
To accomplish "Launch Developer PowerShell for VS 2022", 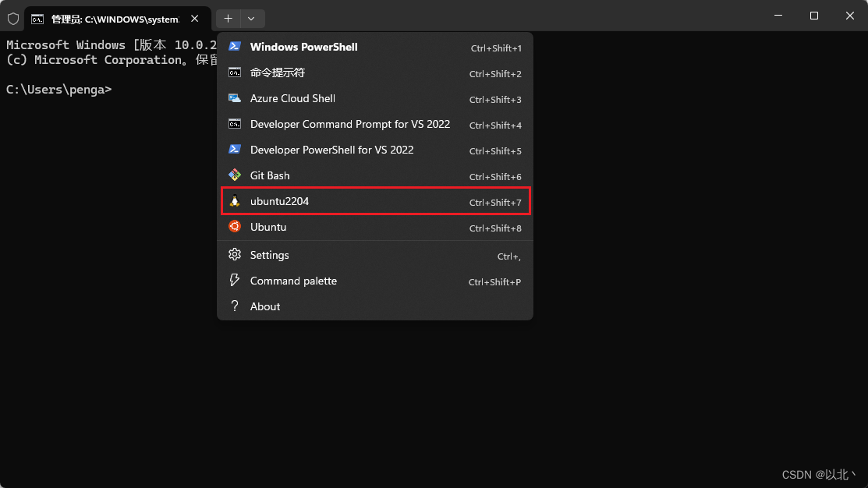I will click(375, 150).
